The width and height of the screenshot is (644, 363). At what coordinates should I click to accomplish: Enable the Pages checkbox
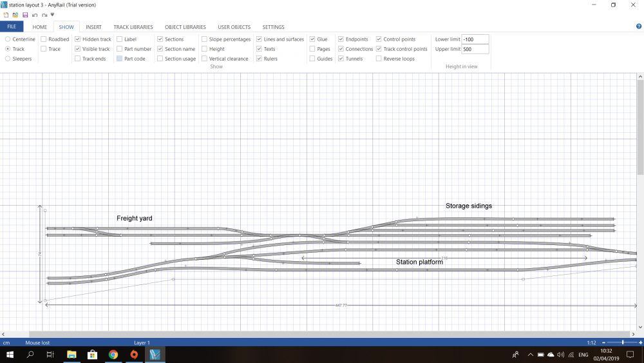pyautogui.click(x=312, y=49)
